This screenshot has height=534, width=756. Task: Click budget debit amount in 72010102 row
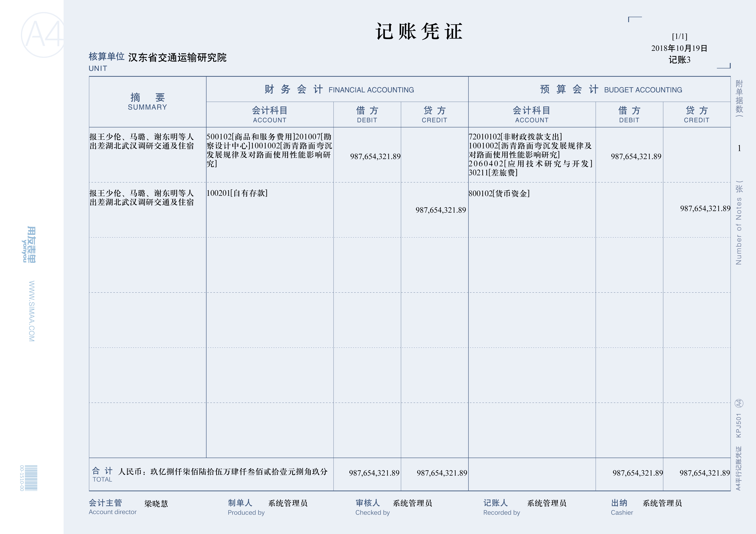pyautogui.click(x=636, y=156)
